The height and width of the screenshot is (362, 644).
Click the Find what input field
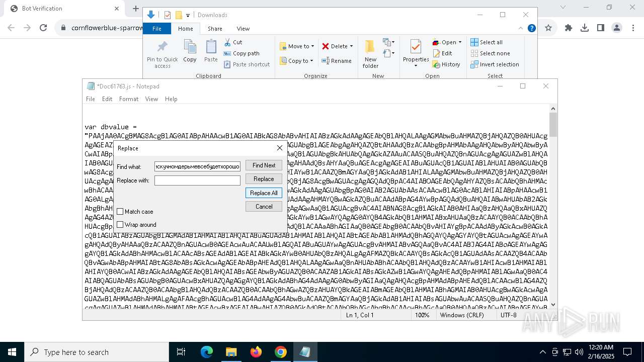tap(197, 166)
